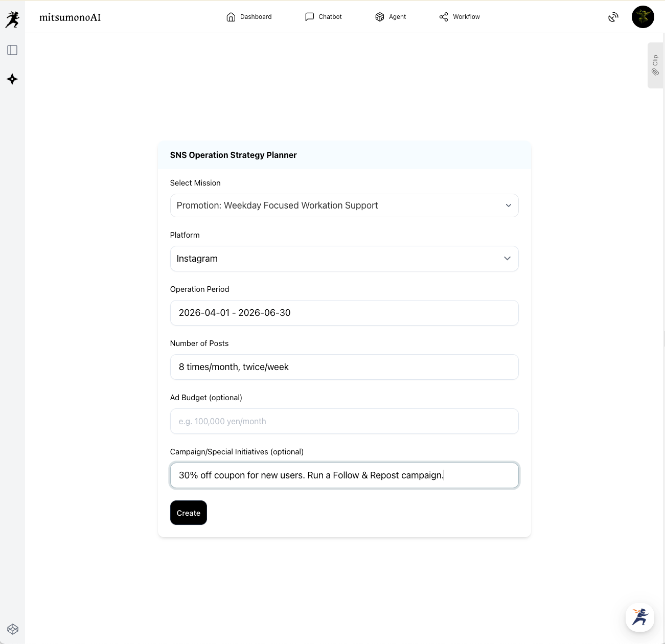Viewport: 665px width, 644px height.
Task: Open the cube icon at sidebar bottom
Action: (13, 629)
